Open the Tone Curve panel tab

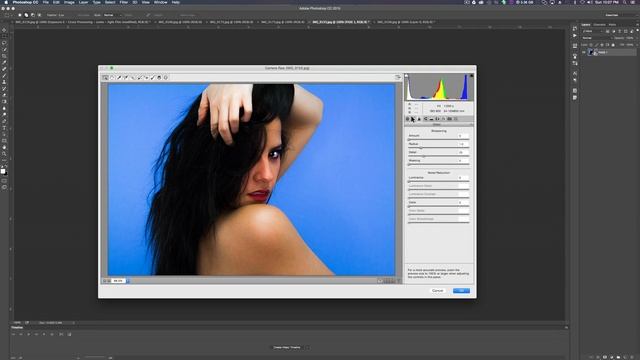click(x=413, y=119)
